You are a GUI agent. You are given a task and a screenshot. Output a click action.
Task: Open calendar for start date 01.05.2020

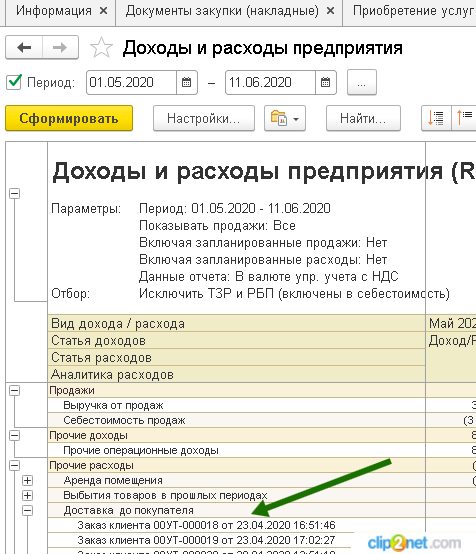pyautogui.click(x=187, y=83)
